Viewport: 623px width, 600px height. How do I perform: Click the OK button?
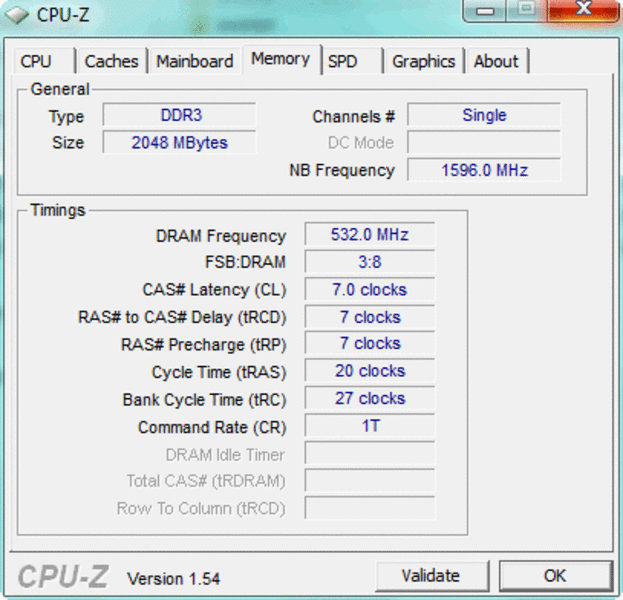[555, 576]
